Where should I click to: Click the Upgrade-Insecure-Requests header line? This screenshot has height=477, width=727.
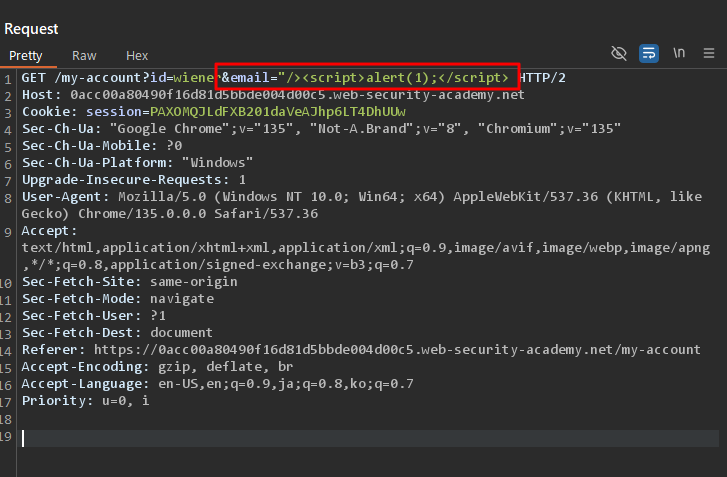coord(134,179)
